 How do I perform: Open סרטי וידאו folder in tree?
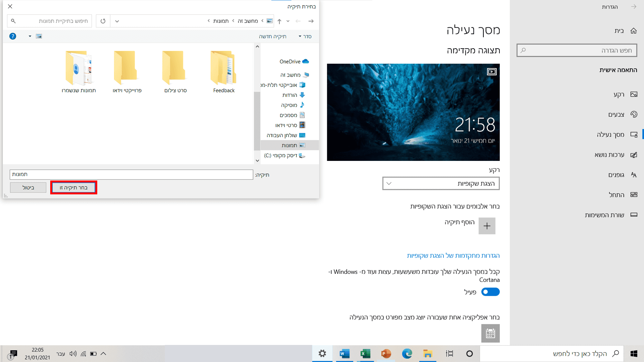(x=290, y=125)
